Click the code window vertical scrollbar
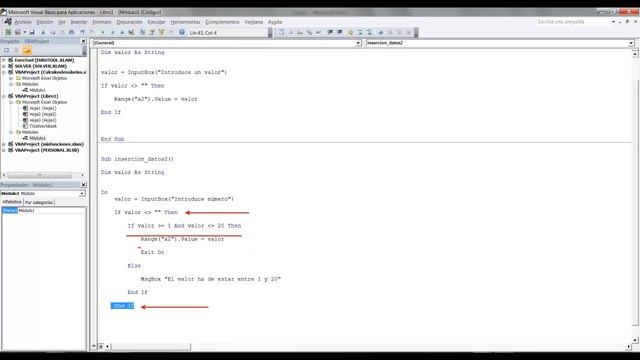Viewport: 640px width, 360px height. click(x=635, y=197)
